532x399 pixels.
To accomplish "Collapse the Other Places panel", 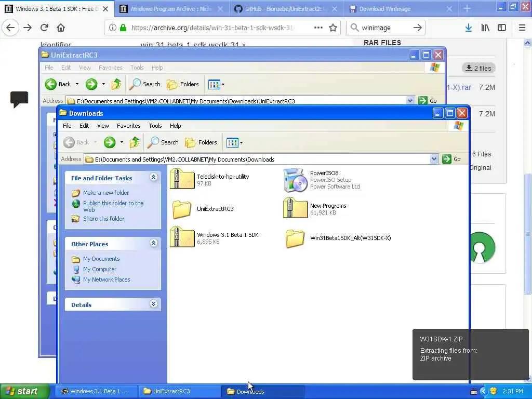I will (153, 243).
